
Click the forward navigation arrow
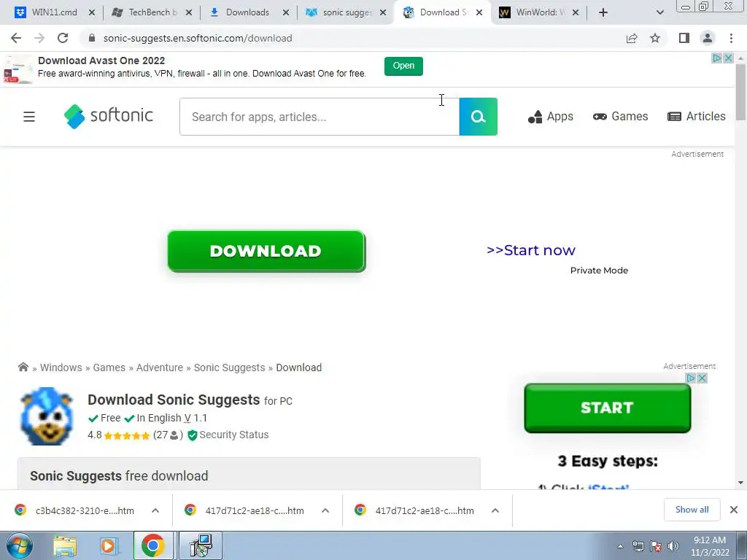[x=39, y=38]
